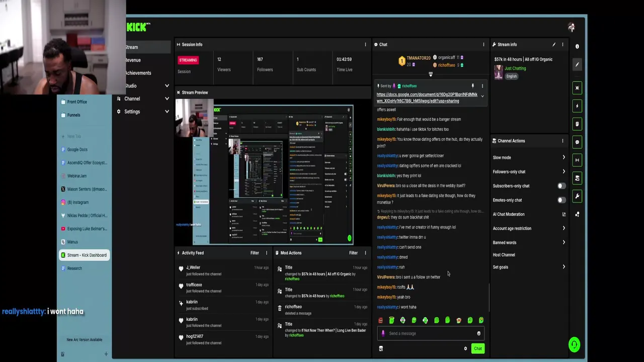This screenshot has width=644, height=362.
Task: Expand Account age restriction options
Action: (563, 228)
